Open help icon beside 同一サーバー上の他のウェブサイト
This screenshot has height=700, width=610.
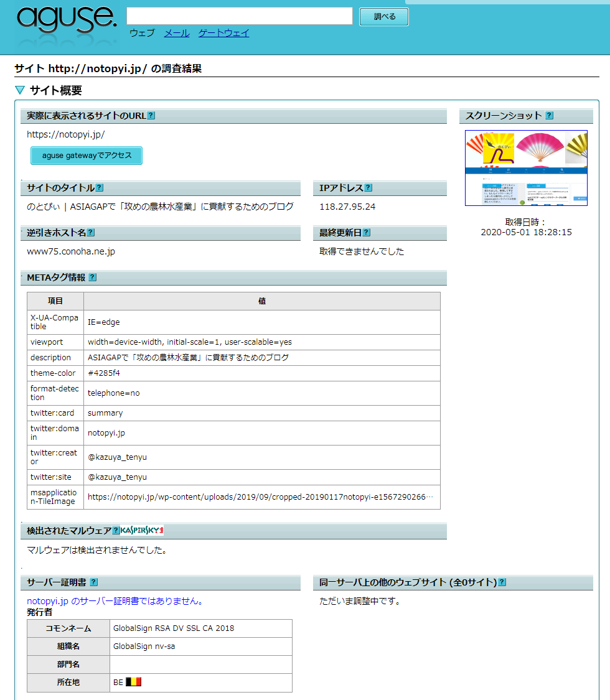502,582
